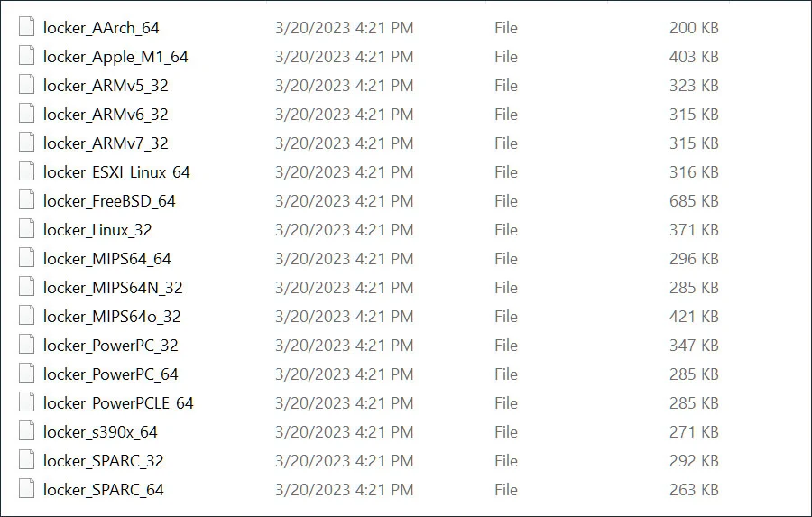Select the locker_SPARC_32 file

[104, 461]
